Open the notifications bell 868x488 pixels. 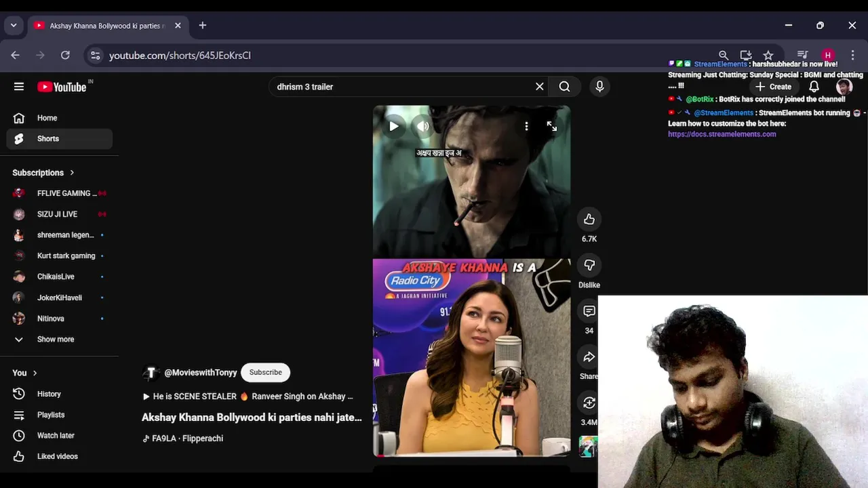click(814, 87)
